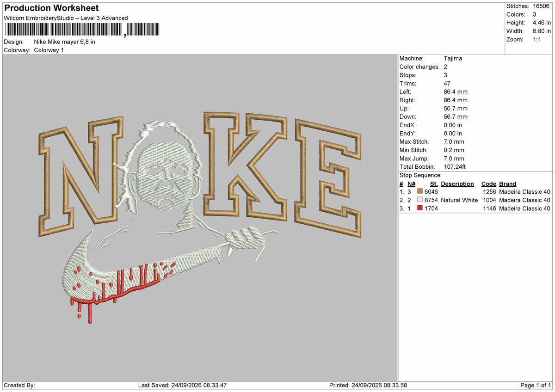Image resolution: width=555 pixels, height=392 pixels.
Task: Click the 'Design:' label
Action: [13, 42]
